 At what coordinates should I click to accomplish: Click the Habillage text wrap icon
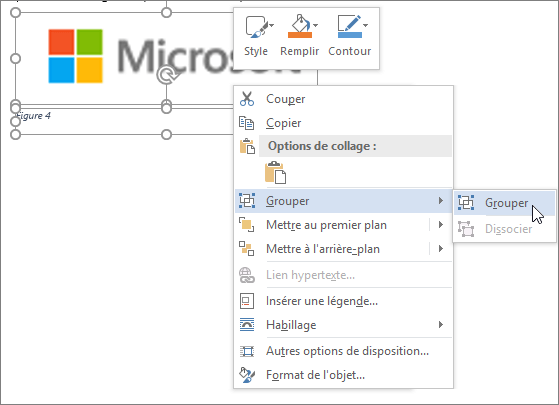pyautogui.click(x=247, y=325)
